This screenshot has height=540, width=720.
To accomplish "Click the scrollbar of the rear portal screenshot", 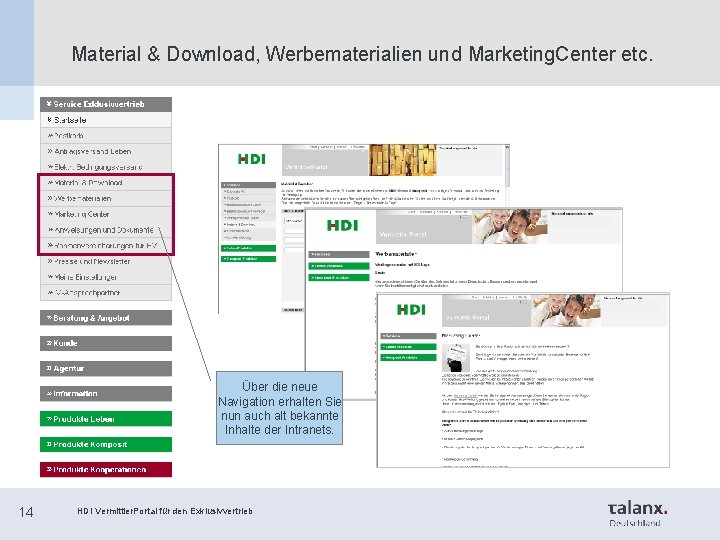I will (x=507, y=166).
